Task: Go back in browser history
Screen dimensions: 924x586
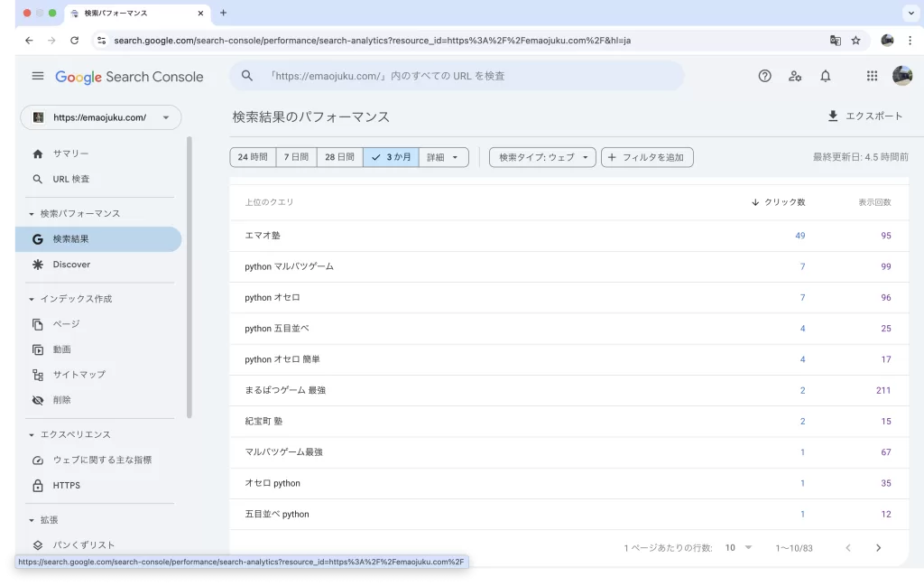Action: pyautogui.click(x=29, y=41)
